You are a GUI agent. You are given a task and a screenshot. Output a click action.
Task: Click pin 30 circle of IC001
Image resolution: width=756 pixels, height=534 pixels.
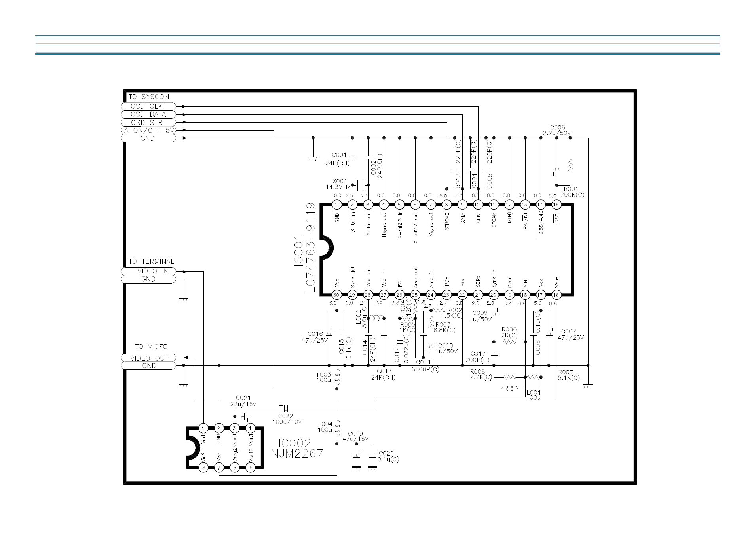click(x=336, y=295)
